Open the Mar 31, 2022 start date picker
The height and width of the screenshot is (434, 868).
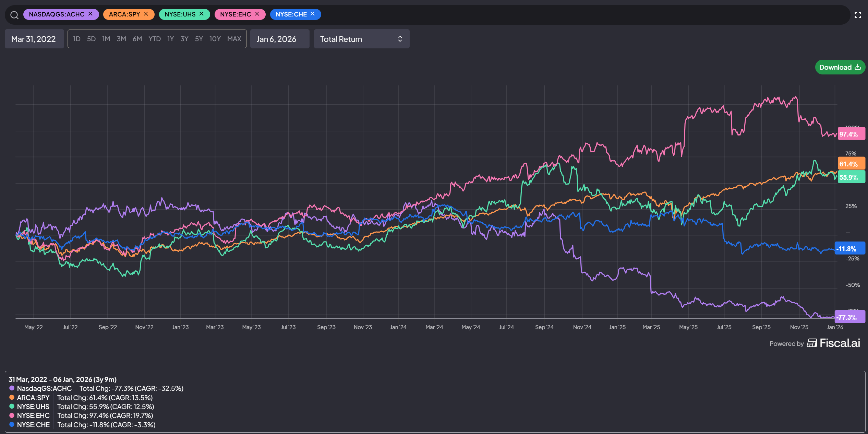[34, 39]
